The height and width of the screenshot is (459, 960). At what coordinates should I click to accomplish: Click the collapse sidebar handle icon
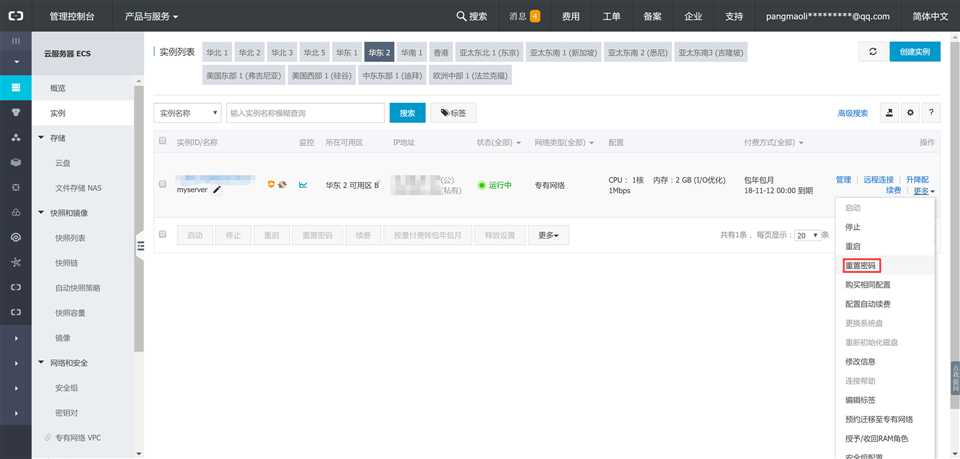(x=140, y=245)
